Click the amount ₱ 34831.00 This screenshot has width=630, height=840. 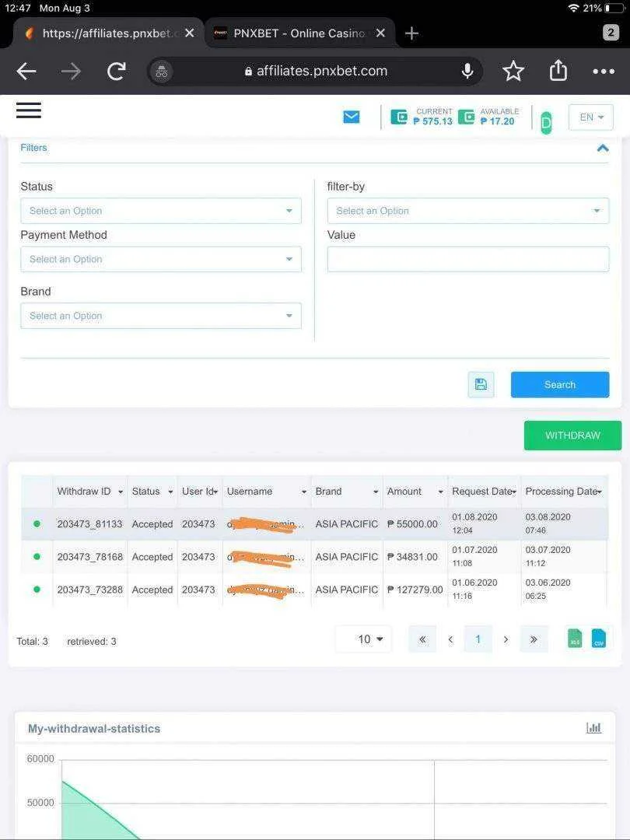pyautogui.click(x=412, y=557)
